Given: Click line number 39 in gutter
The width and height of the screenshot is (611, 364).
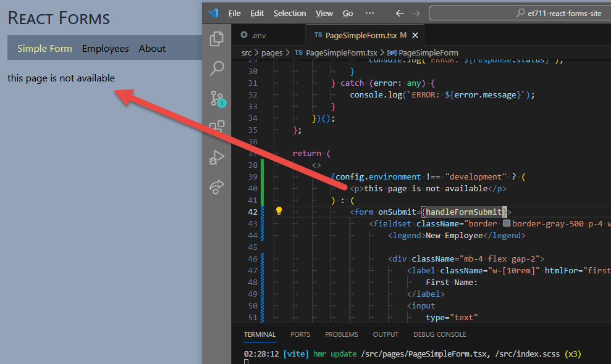Looking at the screenshot, I should 253,176.
